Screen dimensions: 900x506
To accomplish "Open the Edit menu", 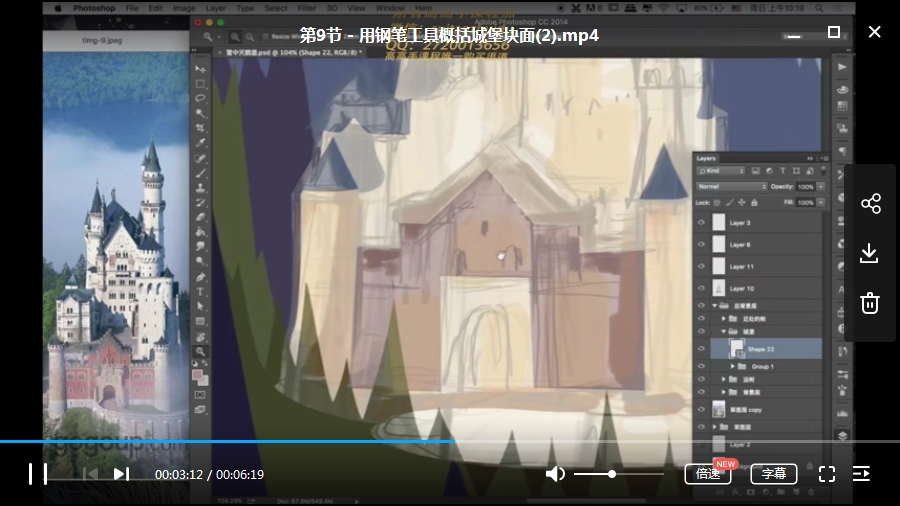I will pos(156,8).
